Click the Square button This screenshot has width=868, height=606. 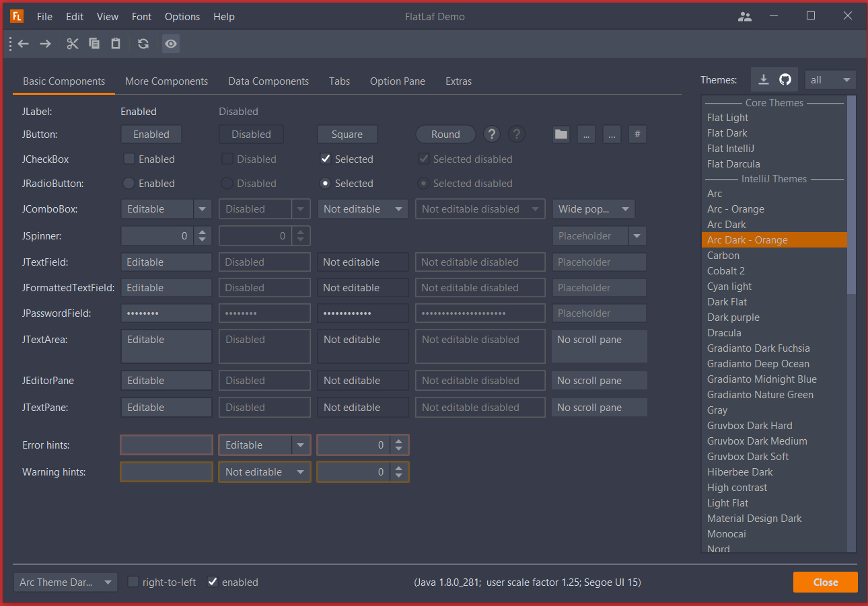347,135
